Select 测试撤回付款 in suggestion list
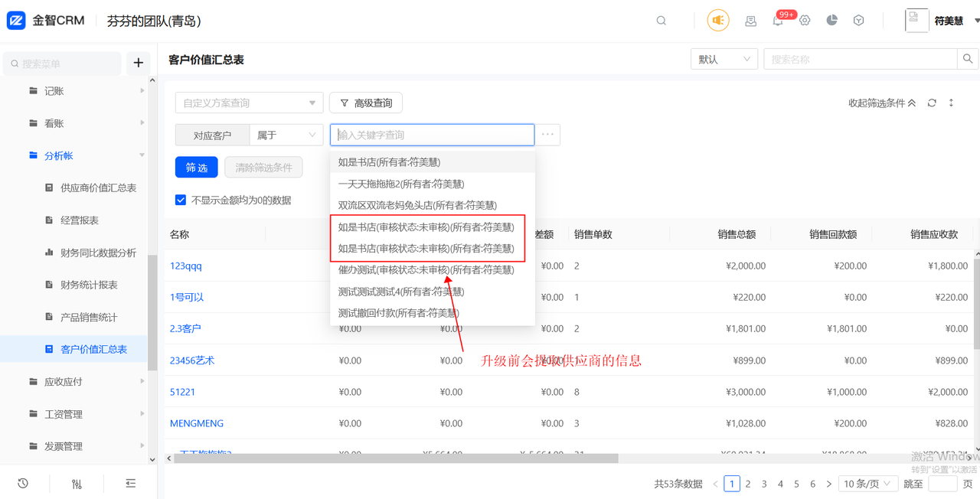Image resolution: width=980 pixels, height=499 pixels. (433, 313)
